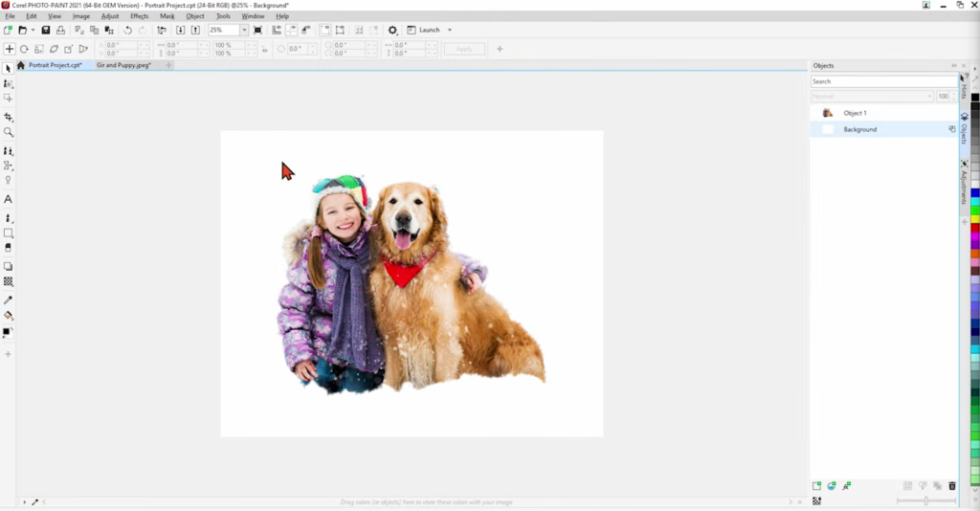Image resolution: width=980 pixels, height=511 pixels.
Task: Expand the Launch dropdown arrow
Action: coord(450,30)
